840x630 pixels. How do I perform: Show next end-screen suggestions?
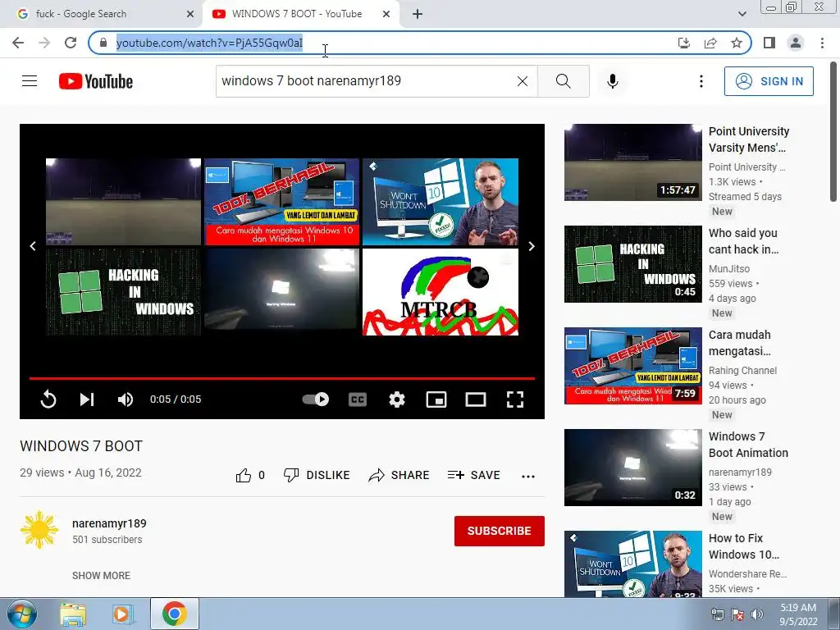click(x=532, y=246)
